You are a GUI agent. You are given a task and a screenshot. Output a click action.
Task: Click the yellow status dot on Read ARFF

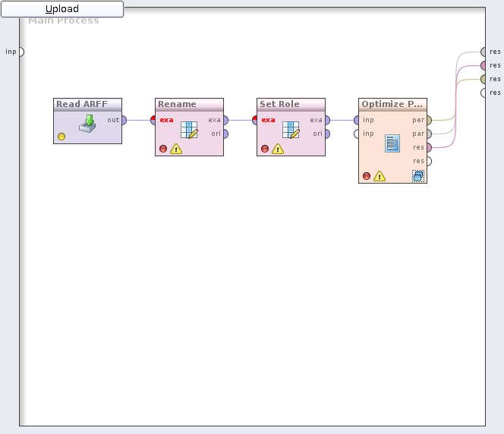[61, 137]
